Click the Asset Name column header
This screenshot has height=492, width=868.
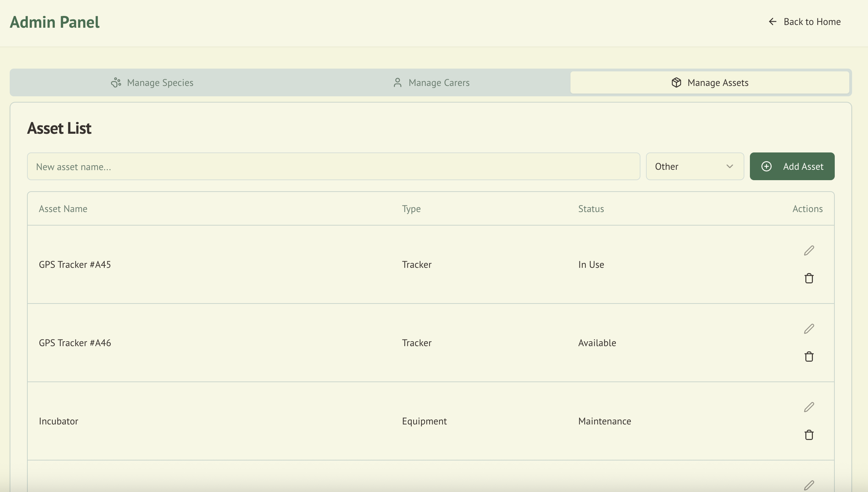tap(63, 209)
